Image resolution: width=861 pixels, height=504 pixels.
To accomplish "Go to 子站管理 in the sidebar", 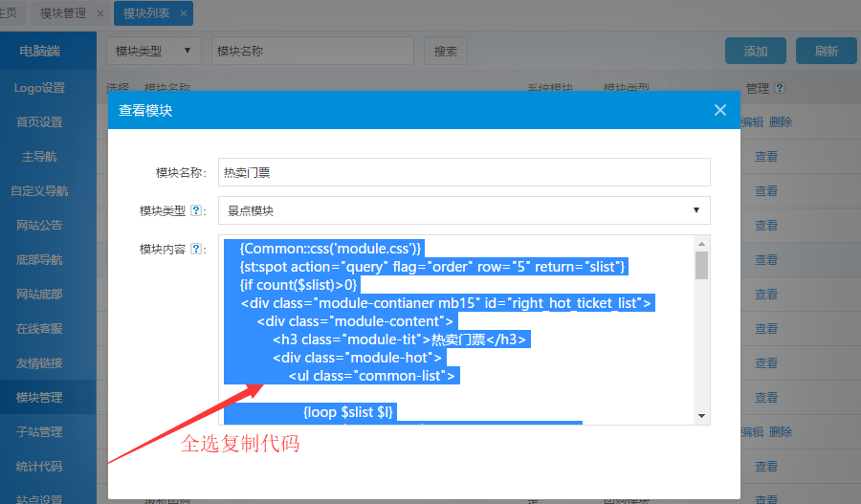I will [x=39, y=431].
